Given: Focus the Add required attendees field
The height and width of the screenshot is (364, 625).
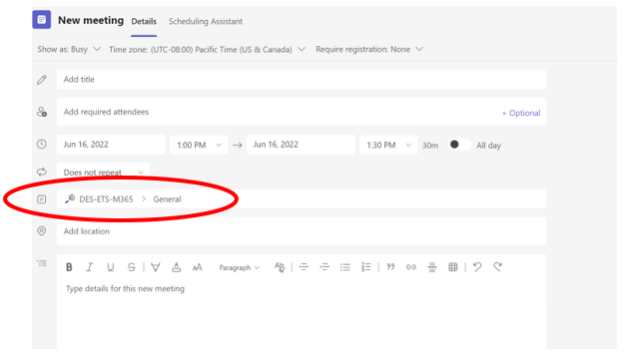Looking at the screenshot, I should [302, 112].
